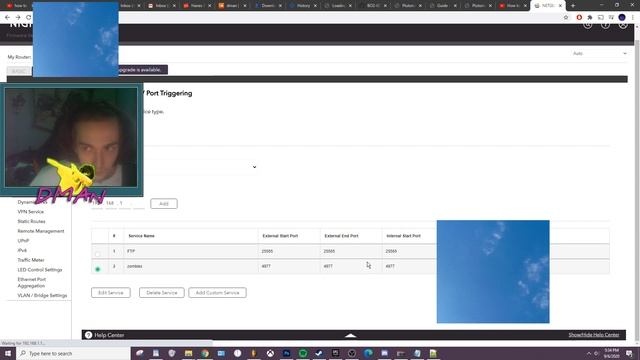Open Remote Management in the sidebar
Image resolution: width=640 pixels, height=360 pixels.
41,231
